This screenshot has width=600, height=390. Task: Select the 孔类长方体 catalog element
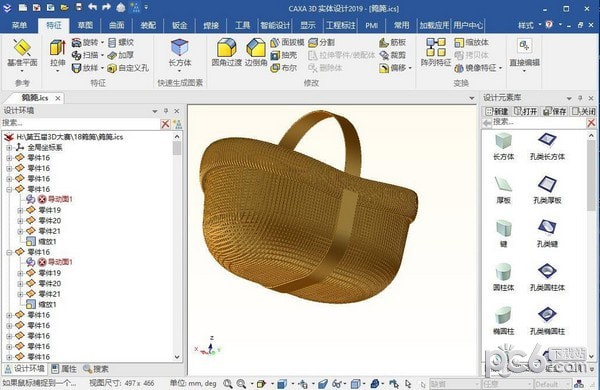pos(547,146)
